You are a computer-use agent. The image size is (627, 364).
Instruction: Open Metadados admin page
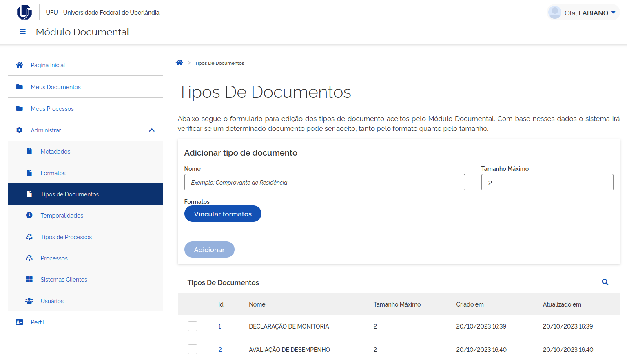[55, 152]
